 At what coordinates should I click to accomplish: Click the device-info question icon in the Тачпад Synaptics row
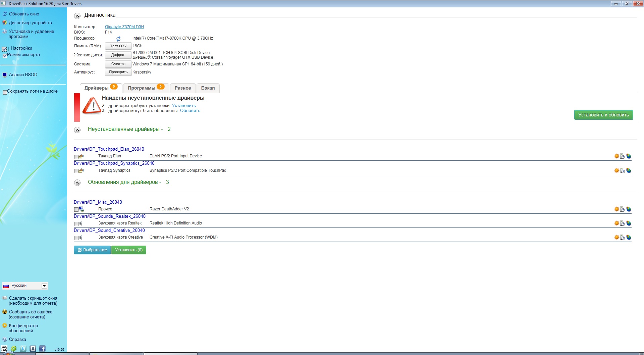623,170
